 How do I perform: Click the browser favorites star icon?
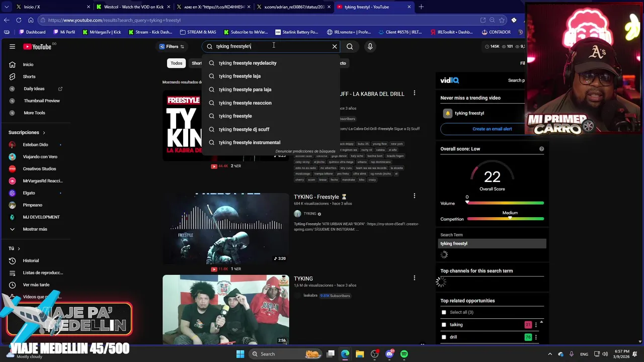(502, 20)
